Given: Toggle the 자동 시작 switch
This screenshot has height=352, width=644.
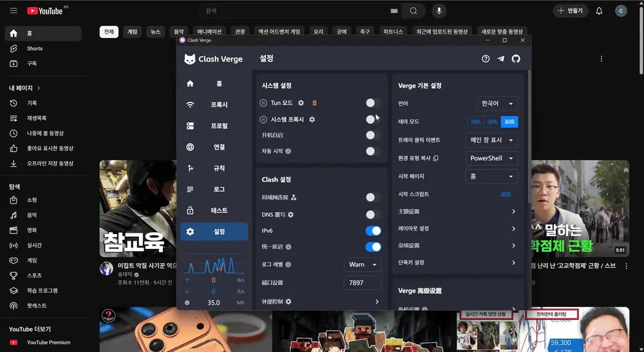Looking at the screenshot, I should (373, 152).
